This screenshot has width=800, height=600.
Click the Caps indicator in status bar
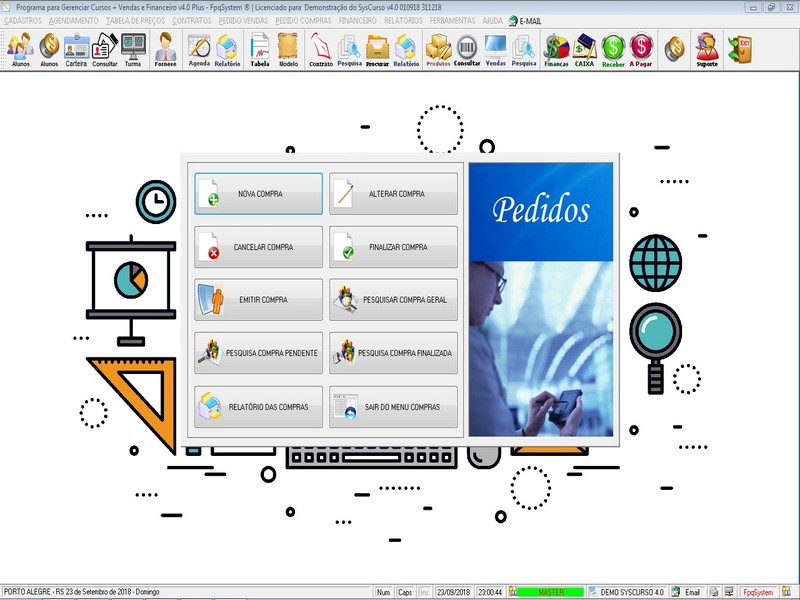pos(405,592)
